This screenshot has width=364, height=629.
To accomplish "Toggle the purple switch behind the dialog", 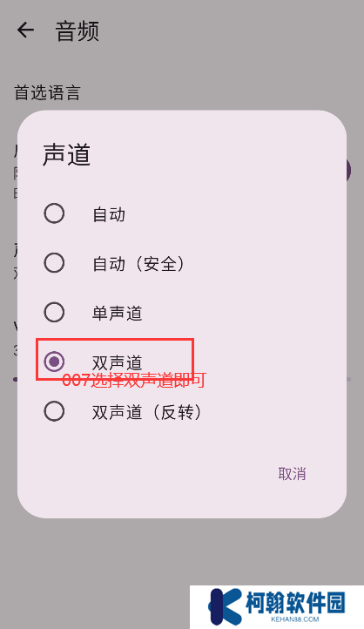I will [347, 171].
